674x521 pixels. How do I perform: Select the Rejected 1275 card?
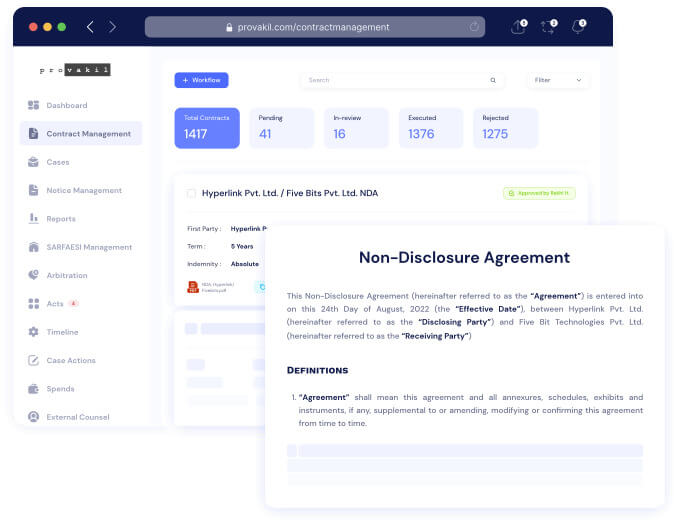click(x=506, y=128)
